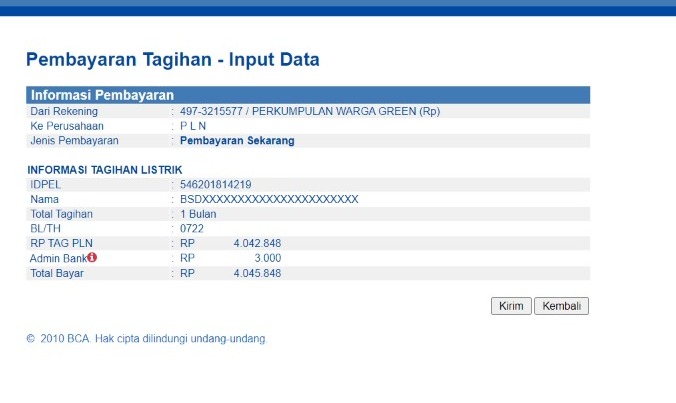This screenshot has width=676, height=403.
Task: Click the 2010 BCA copyright footer text
Action: tap(147, 339)
